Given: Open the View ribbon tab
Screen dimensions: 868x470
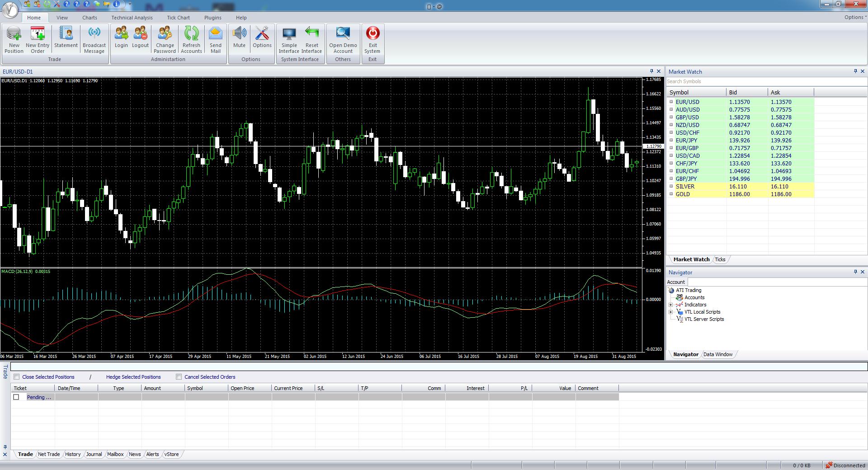Looking at the screenshot, I should point(62,18).
